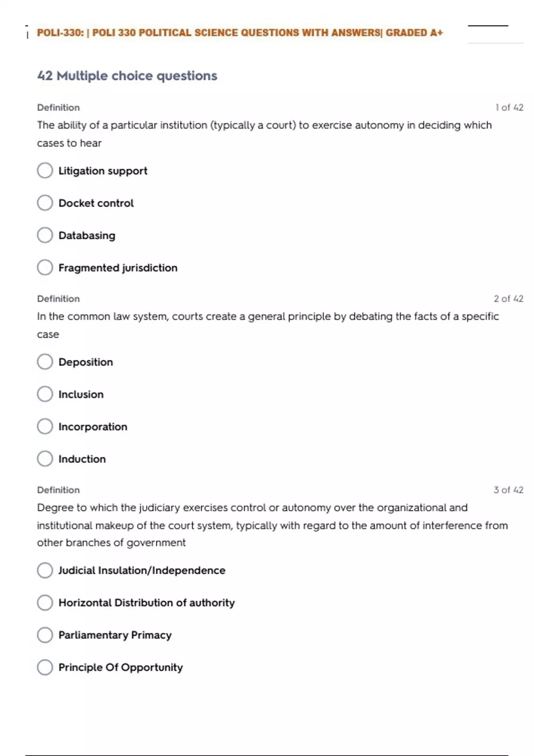The width and height of the screenshot is (534, 756).
Task: Select the Deposition radio button
Action: pos(45,362)
